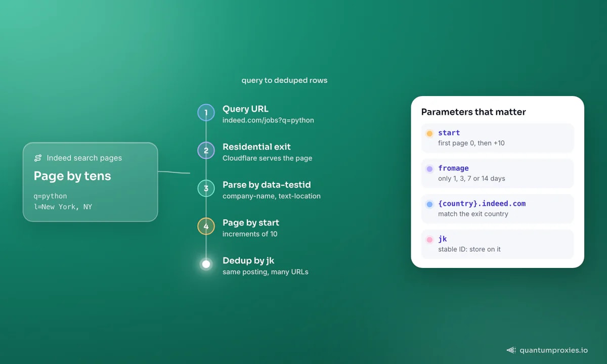Select step circle 2 for Residential exit
Image resolution: width=607 pixels, height=364 pixels.
point(206,150)
